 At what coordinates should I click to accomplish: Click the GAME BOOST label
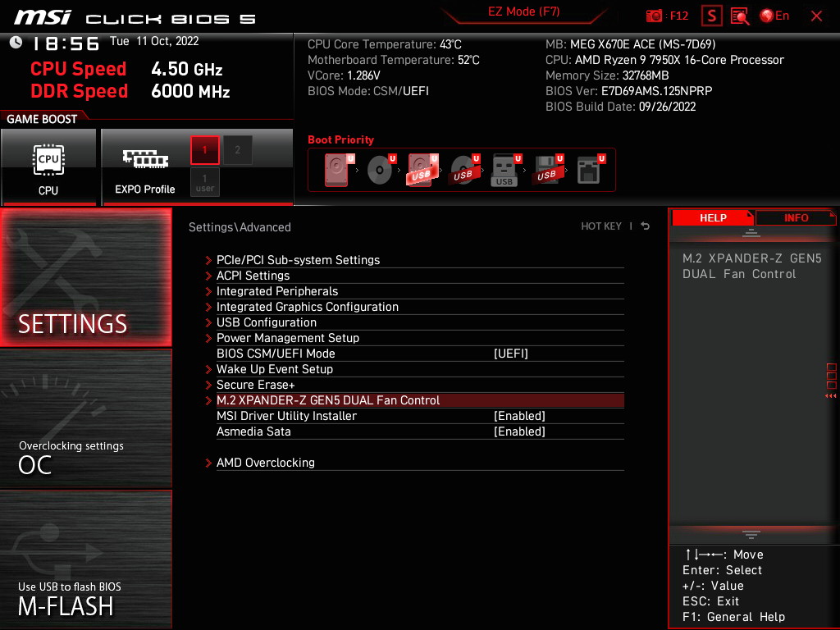click(x=42, y=119)
